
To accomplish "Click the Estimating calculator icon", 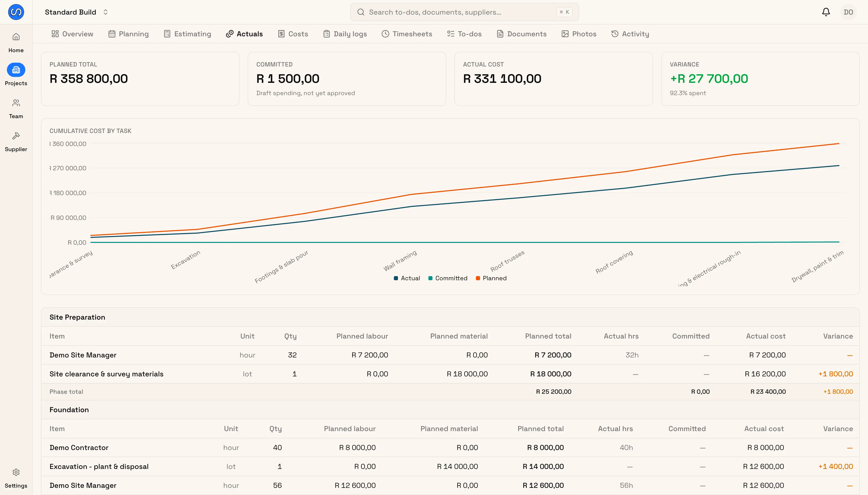I will click(167, 34).
